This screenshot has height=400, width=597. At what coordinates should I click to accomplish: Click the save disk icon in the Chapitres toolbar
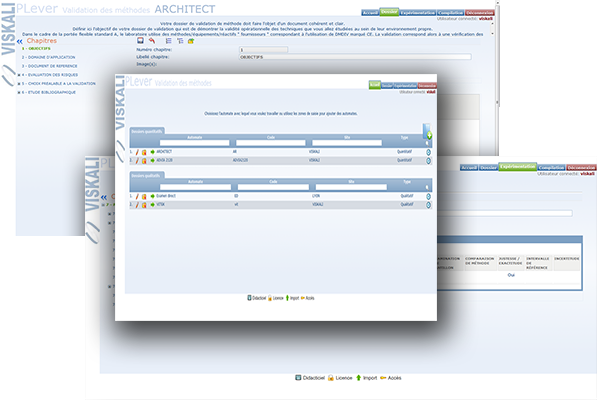[x=140, y=40]
